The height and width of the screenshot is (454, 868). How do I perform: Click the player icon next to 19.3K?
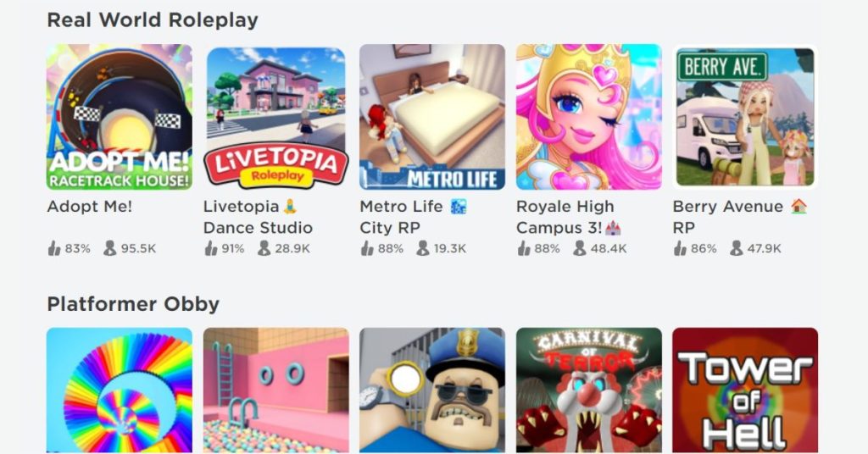coord(422,248)
